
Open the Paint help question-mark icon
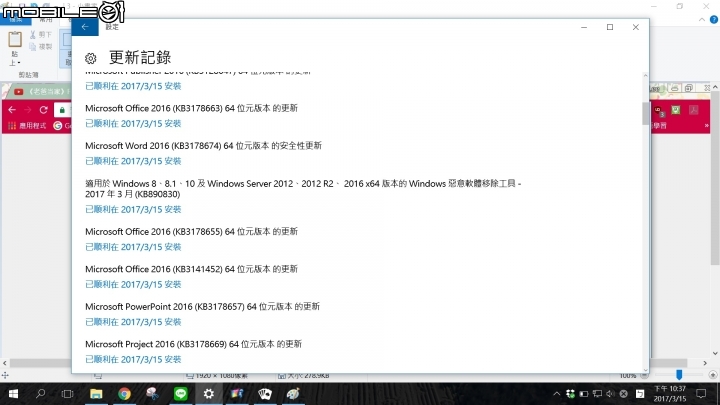[714, 19]
